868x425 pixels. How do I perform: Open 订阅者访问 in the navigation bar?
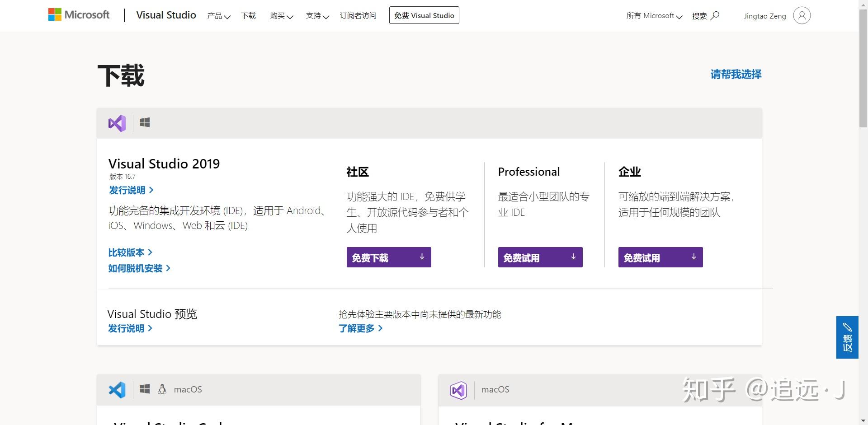(358, 16)
